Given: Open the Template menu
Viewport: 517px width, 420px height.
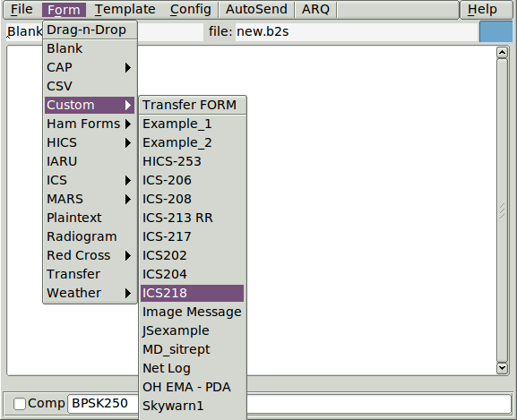Looking at the screenshot, I should [x=125, y=9].
